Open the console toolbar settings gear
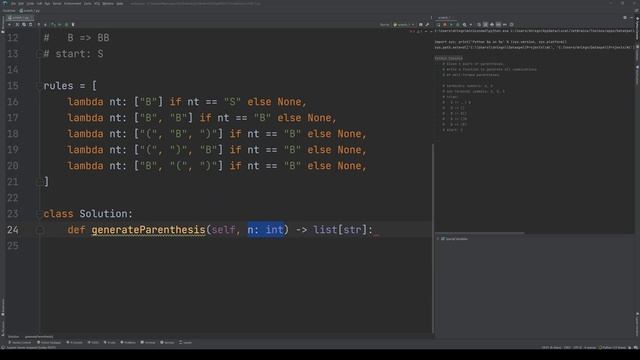Viewport: 640px width, 360px height. (511, 24)
